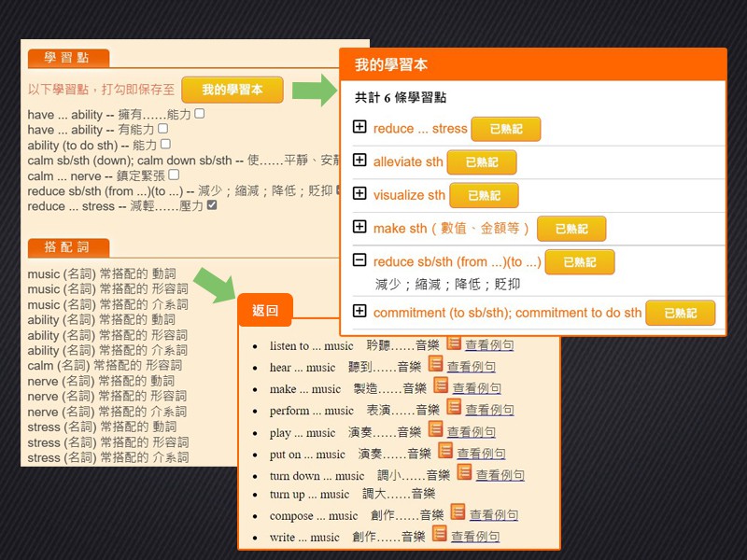The height and width of the screenshot is (560, 747).
Task: Expand the 'commitment (to sb/sth)' entry
Action: [359, 311]
